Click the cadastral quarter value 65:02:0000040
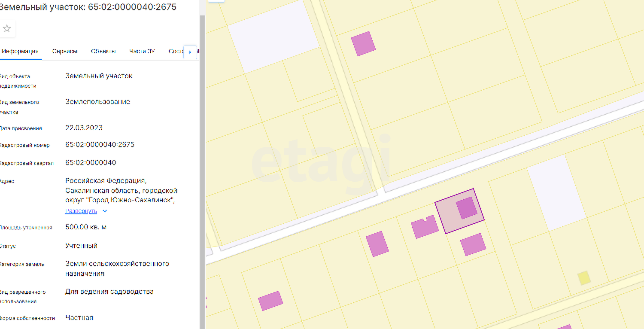Screen dimensions: 644x329 click(x=91, y=163)
